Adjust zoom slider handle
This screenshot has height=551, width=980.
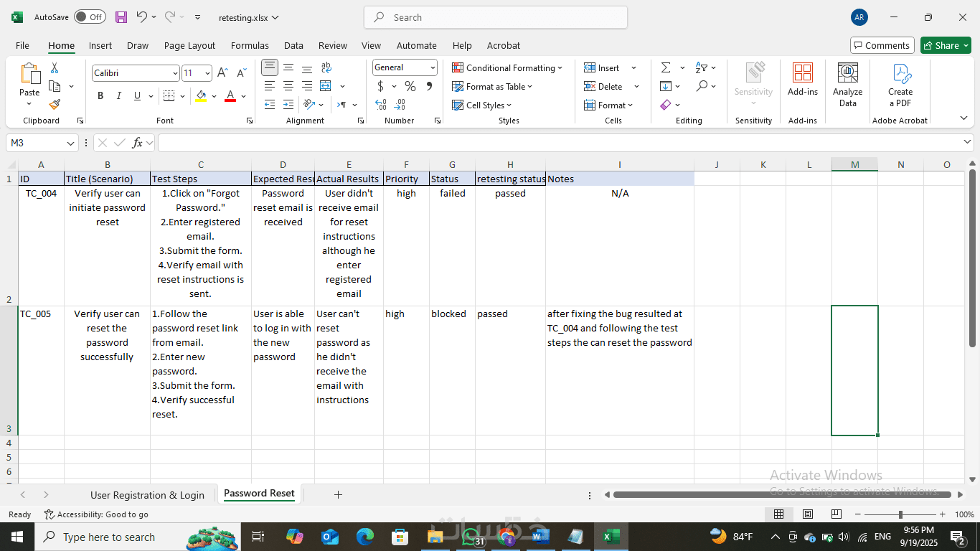tap(900, 514)
